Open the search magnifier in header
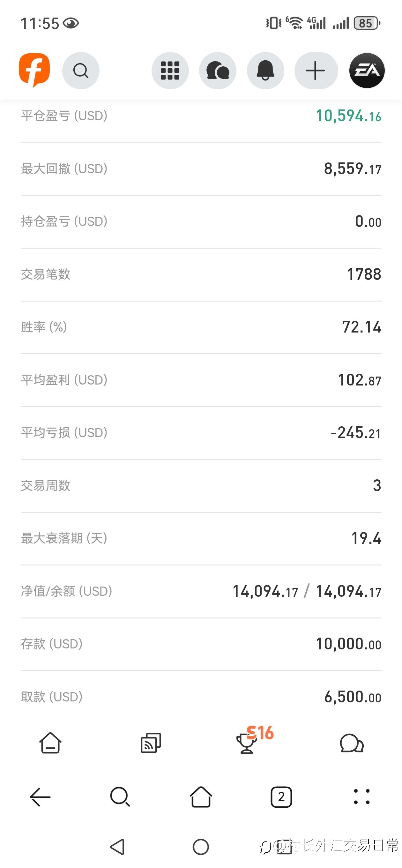 click(x=81, y=71)
